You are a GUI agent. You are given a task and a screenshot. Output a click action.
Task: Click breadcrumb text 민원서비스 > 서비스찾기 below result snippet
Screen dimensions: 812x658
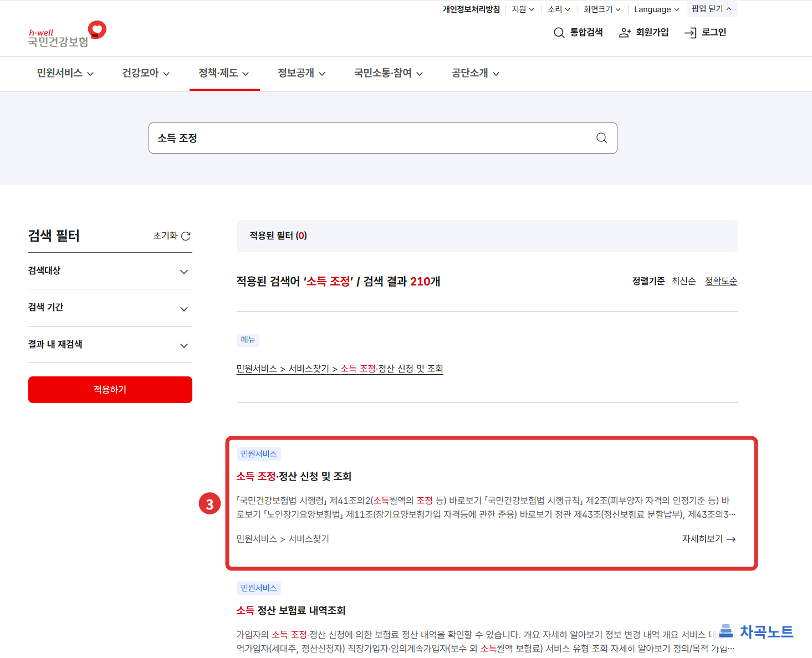point(283,539)
